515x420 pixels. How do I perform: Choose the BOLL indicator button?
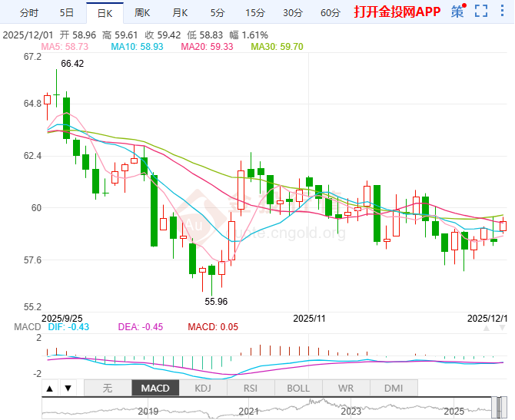click(298, 389)
